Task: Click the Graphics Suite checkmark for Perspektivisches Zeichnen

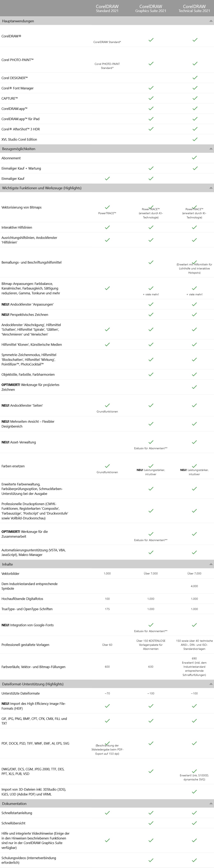Action: [151, 314]
